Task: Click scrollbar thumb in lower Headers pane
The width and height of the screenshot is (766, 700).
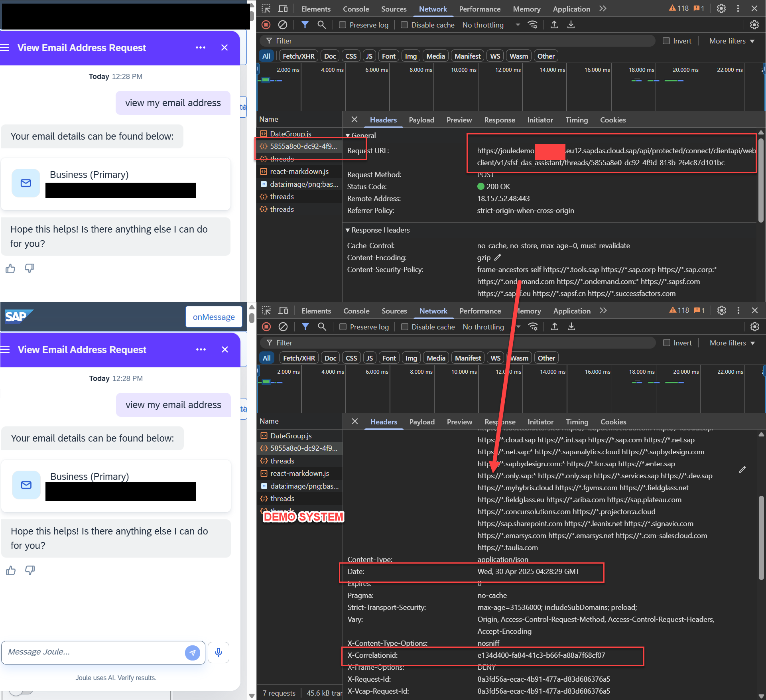Action: coord(761,537)
